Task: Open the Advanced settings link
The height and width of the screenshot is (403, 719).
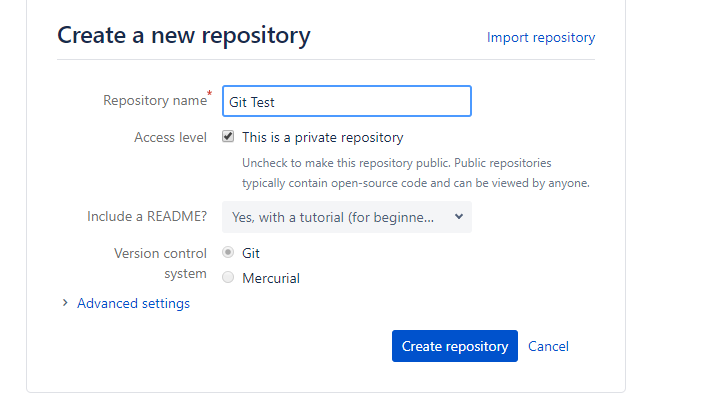Action: [133, 303]
